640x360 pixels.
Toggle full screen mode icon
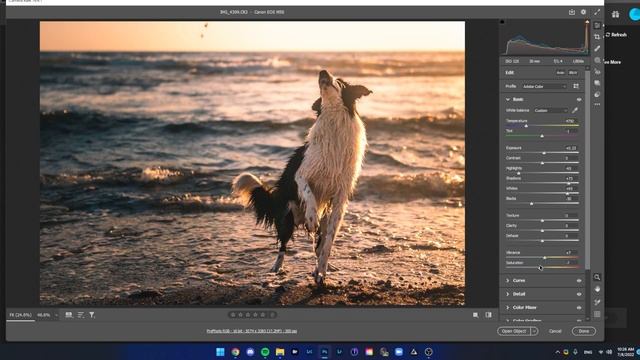[x=597, y=12]
